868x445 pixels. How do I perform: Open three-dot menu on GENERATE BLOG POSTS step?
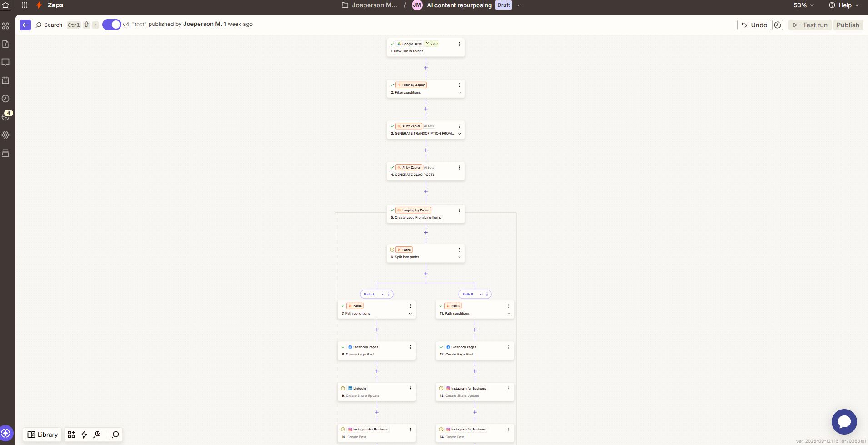pos(459,167)
